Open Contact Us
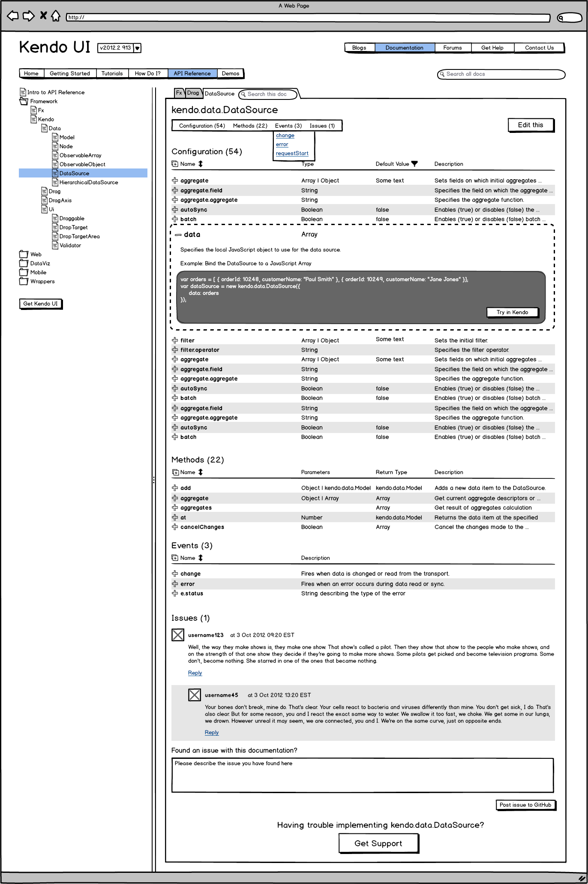The image size is (588, 884). (539, 48)
